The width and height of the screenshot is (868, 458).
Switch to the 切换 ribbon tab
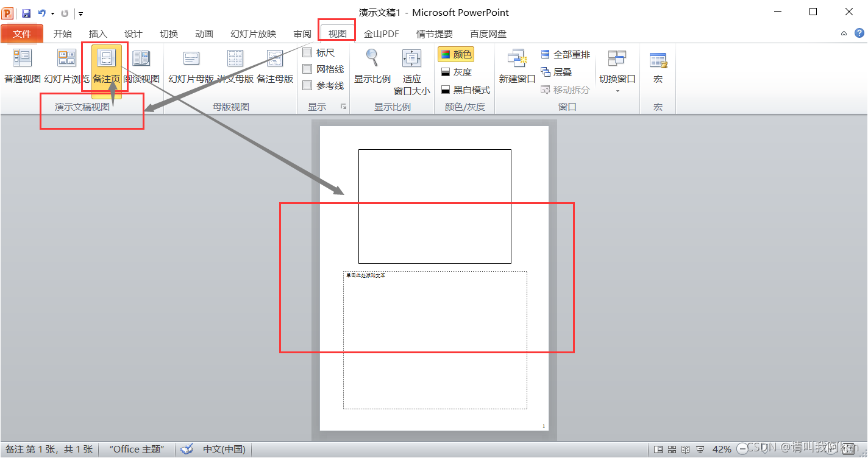168,34
